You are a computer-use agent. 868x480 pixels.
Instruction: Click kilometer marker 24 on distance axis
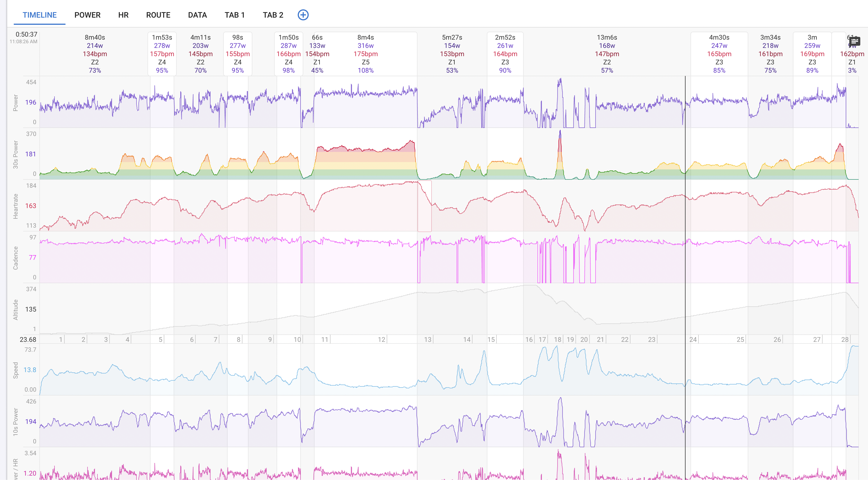(693, 339)
